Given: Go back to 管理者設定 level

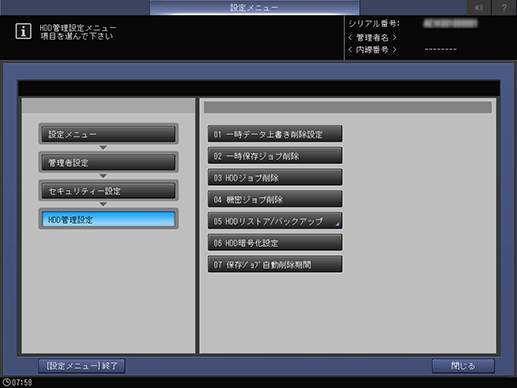Looking at the screenshot, I should click(108, 162).
